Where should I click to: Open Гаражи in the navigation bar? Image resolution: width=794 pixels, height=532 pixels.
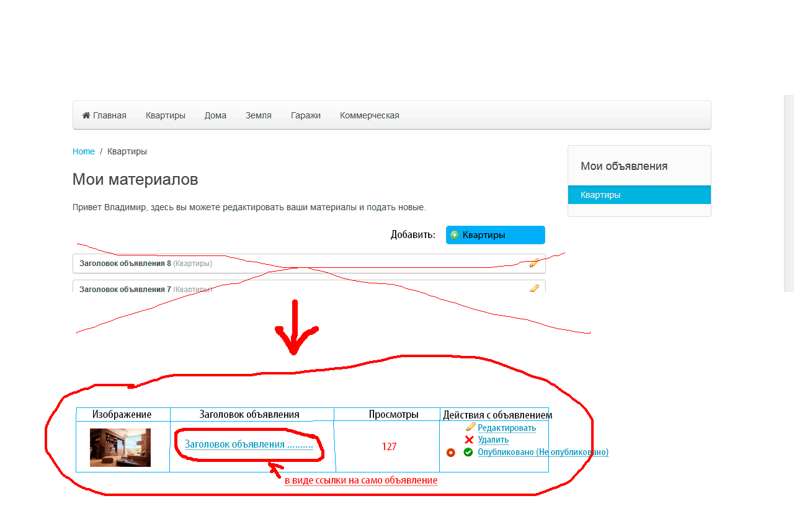point(306,115)
